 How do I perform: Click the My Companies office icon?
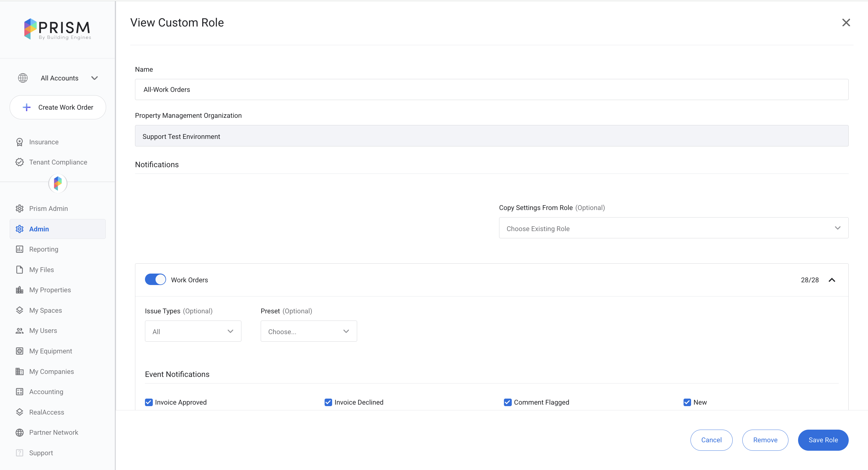pyautogui.click(x=20, y=371)
